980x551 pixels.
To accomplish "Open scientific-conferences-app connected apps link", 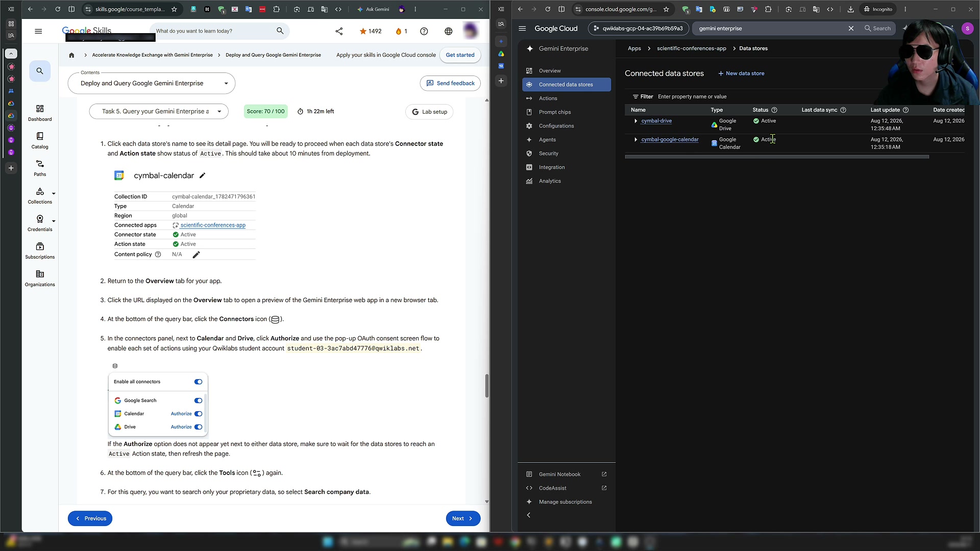I will (x=212, y=225).
